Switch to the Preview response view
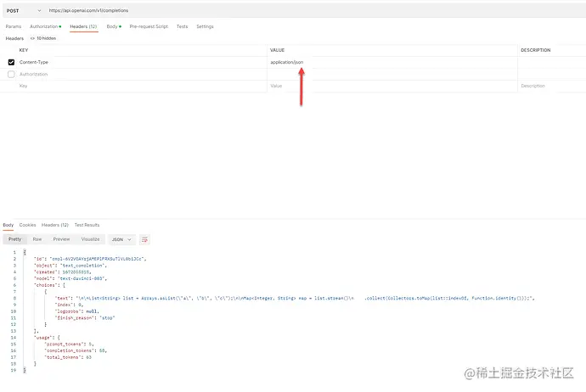Viewport: 586px width, 392px height. click(61, 239)
